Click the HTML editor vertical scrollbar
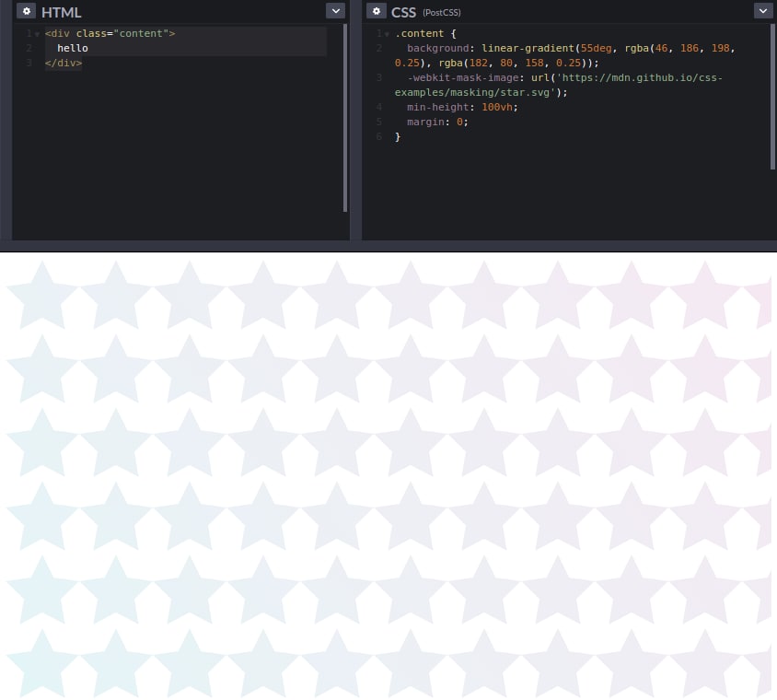777x700 pixels. pos(345,118)
